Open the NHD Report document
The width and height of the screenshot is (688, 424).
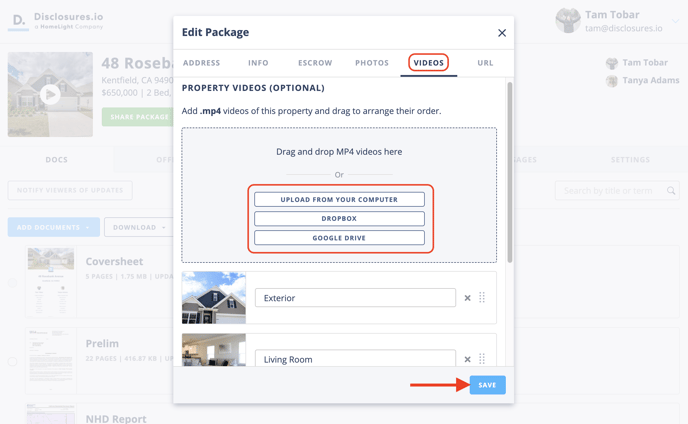point(116,419)
